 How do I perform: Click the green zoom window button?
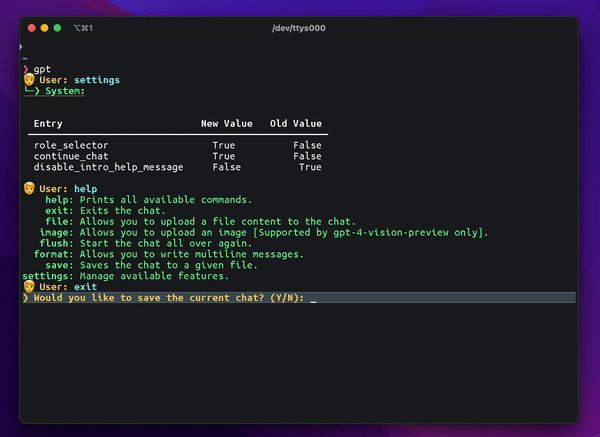(57, 28)
